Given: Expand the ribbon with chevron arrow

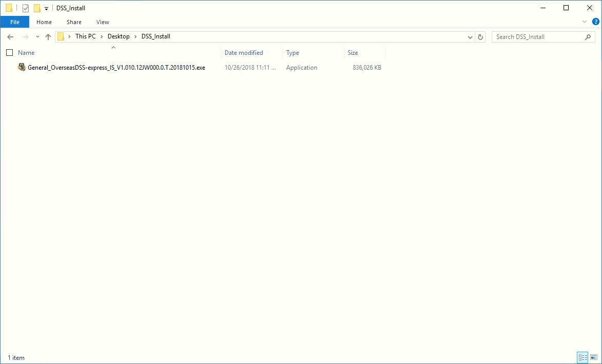Looking at the screenshot, I should coord(585,22).
